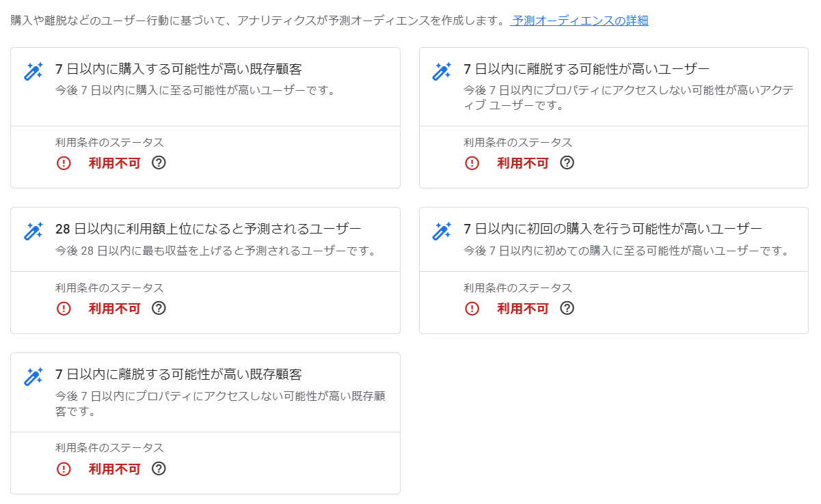Click the red warning icon in the 7日以内に離脱する可能性が高いユーザー card
The width and height of the screenshot is (821, 504).
(472, 163)
